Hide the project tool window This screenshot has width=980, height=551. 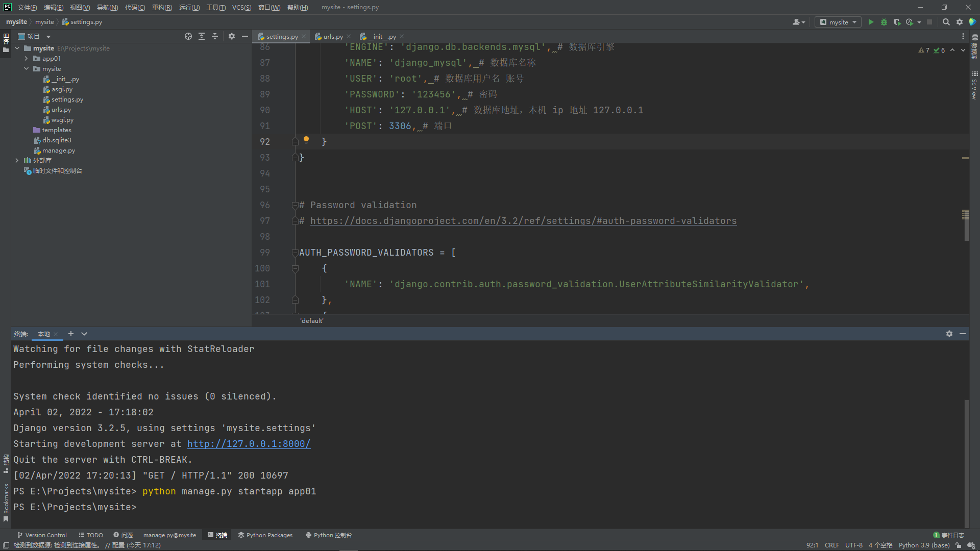pos(245,36)
